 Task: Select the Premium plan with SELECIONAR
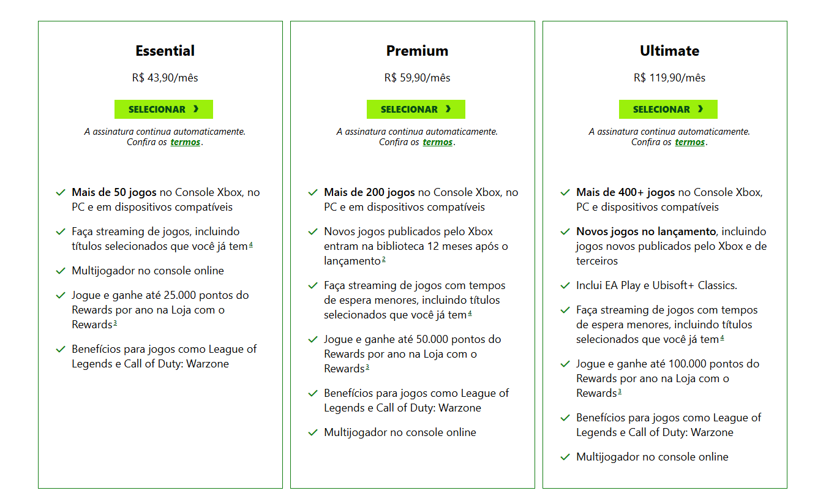(416, 109)
